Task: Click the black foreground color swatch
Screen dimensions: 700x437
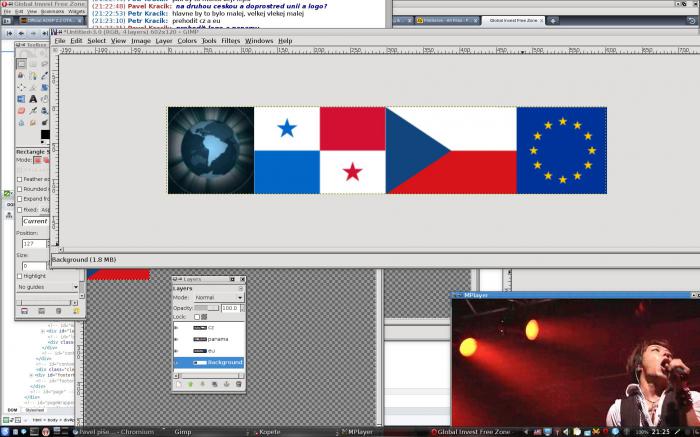Action: [45, 134]
